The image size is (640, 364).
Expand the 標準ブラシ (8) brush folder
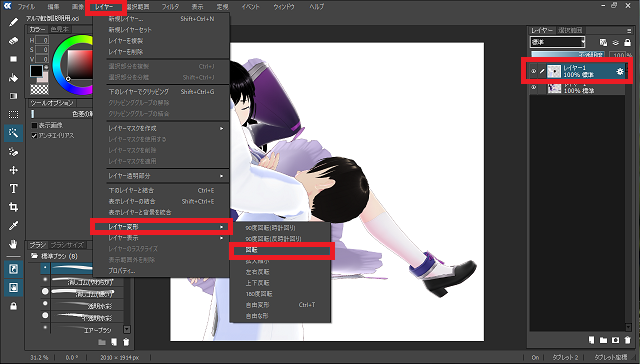click(34, 256)
